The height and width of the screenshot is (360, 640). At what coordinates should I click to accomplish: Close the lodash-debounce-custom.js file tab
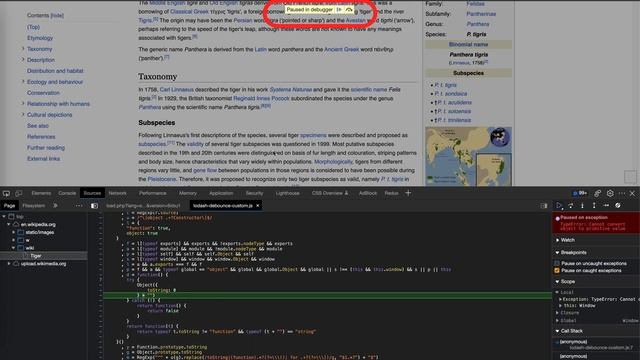[258, 206]
